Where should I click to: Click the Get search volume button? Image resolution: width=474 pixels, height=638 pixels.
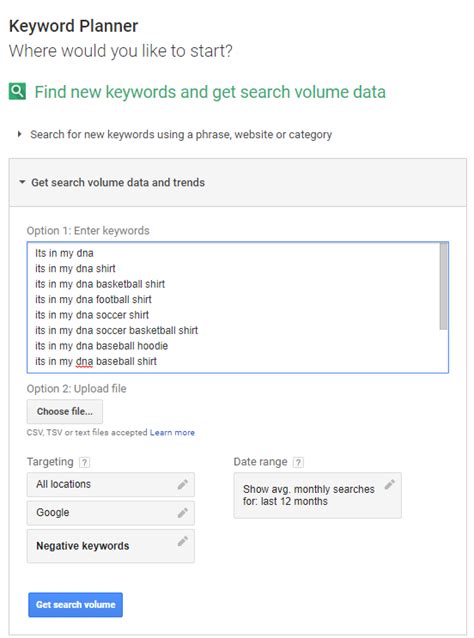point(75,605)
